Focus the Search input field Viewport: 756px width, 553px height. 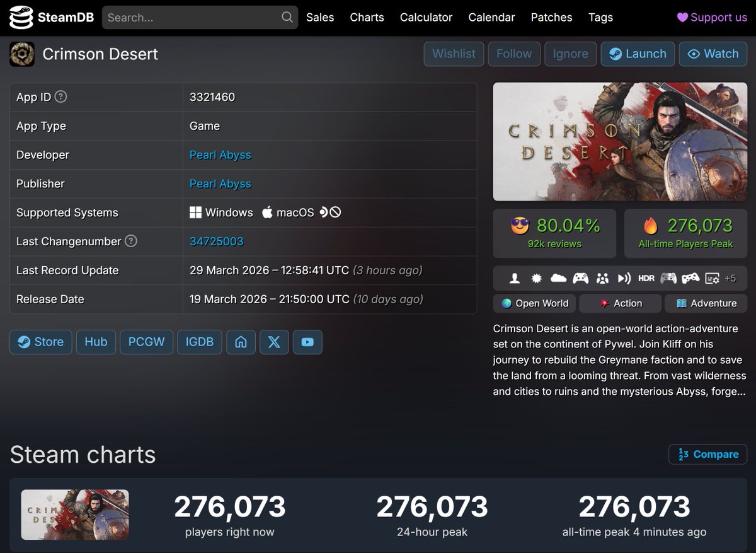[x=200, y=18]
